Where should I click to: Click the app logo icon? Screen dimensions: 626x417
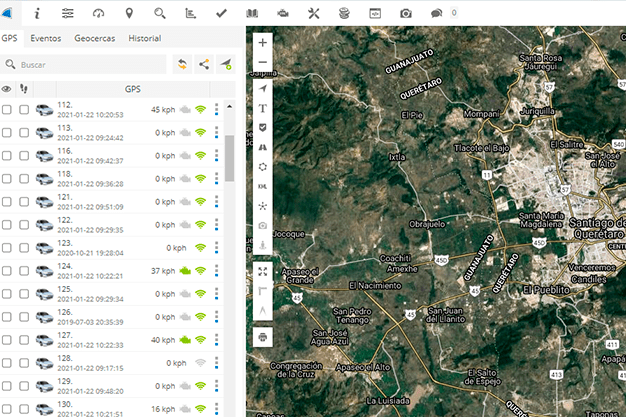tap(7, 13)
